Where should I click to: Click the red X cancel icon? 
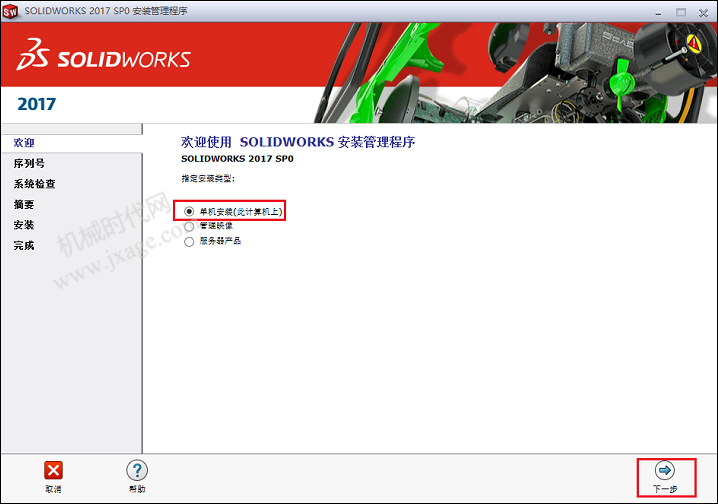coord(54,470)
